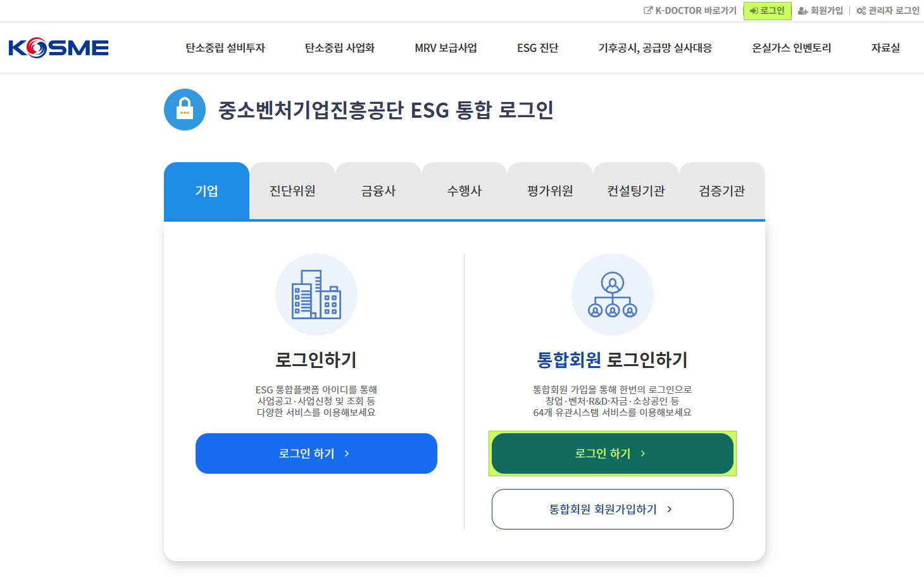Switch to the 진단위원 tab
The width and height of the screenshot is (924, 577).
pyautogui.click(x=292, y=191)
